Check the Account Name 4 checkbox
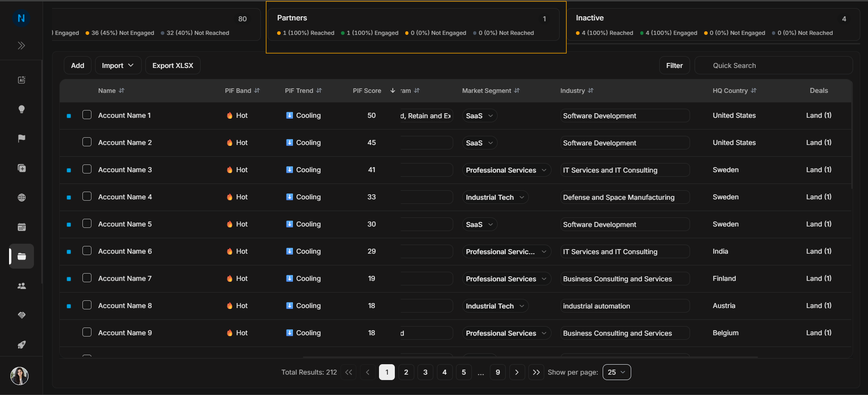Viewport: 868px width, 395px height. [87, 197]
